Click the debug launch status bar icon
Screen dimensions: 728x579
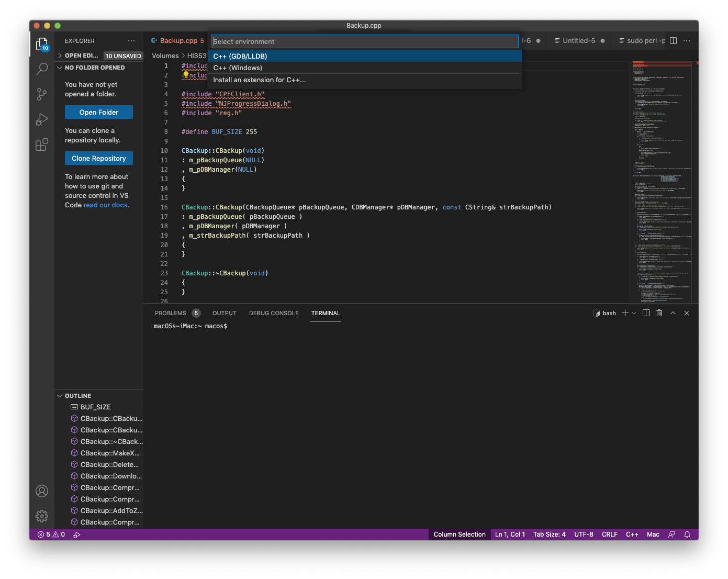click(77, 535)
